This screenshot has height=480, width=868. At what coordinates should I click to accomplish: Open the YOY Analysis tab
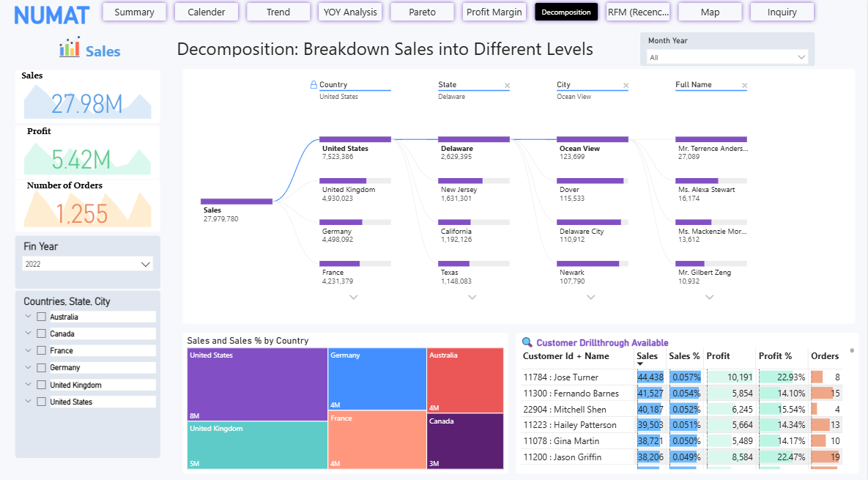click(x=350, y=12)
